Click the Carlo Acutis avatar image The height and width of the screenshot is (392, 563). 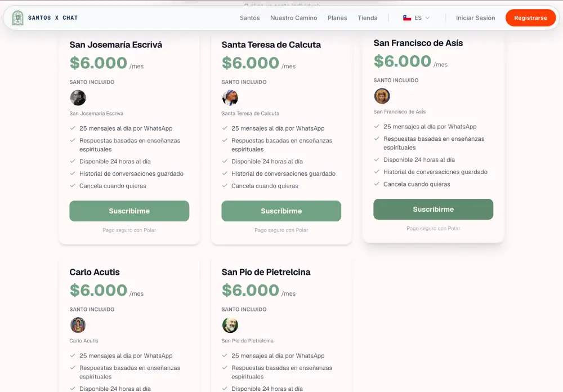click(x=78, y=325)
